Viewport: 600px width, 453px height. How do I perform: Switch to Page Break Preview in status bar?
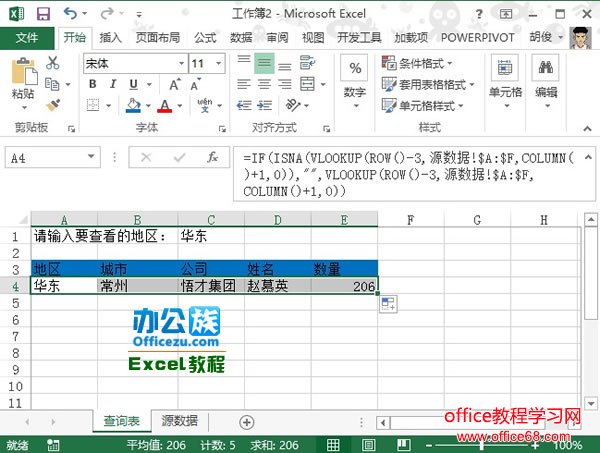coord(404,445)
